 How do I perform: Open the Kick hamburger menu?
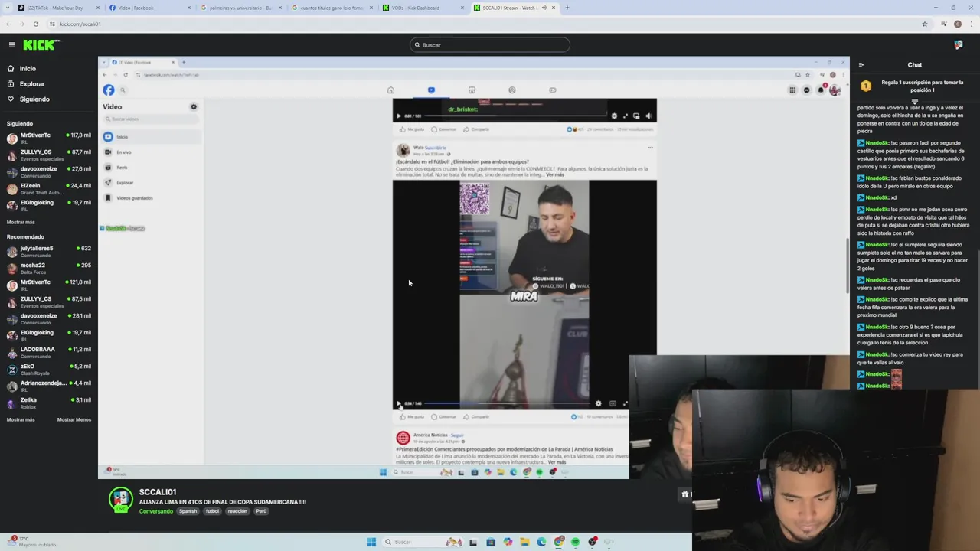(x=11, y=45)
